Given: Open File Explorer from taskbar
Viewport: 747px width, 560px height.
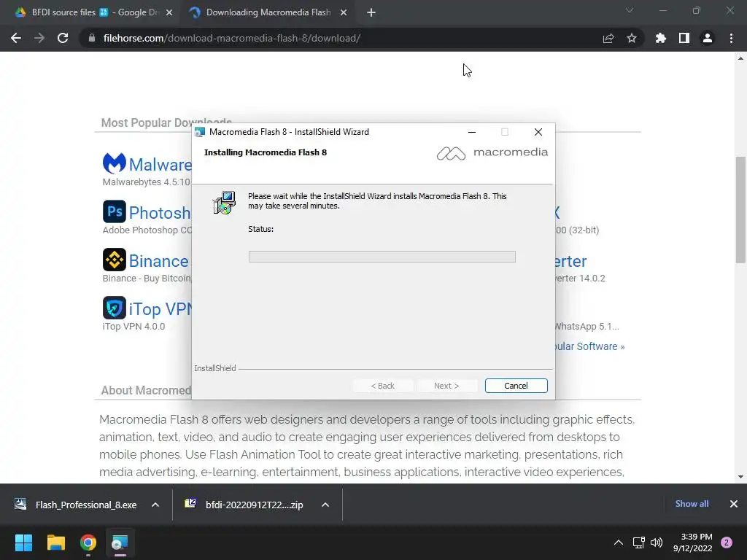Looking at the screenshot, I should click(55, 542).
